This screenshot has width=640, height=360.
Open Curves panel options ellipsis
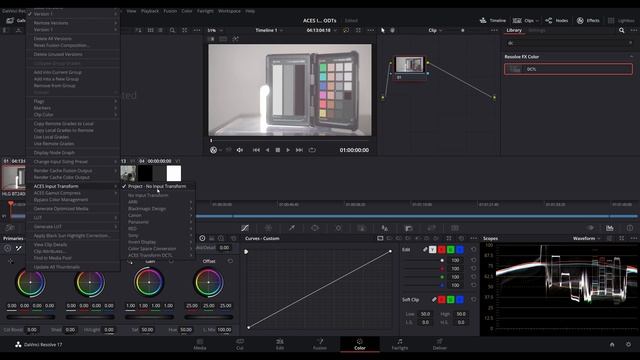click(x=473, y=238)
